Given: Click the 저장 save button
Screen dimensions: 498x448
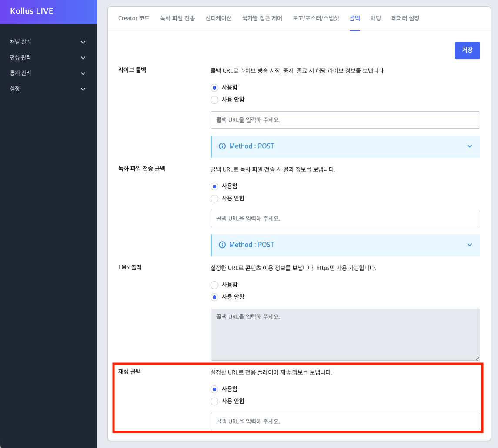Looking at the screenshot, I should [467, 50].
